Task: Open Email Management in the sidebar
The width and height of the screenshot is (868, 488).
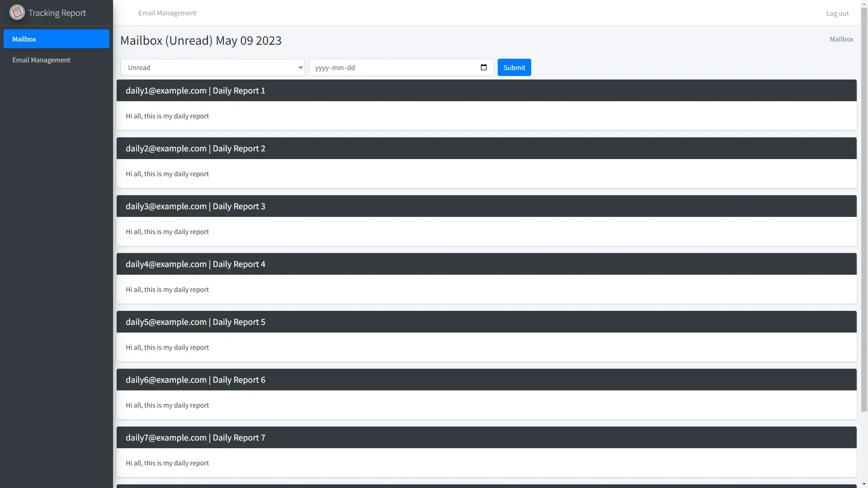Action: coord(41,60)
